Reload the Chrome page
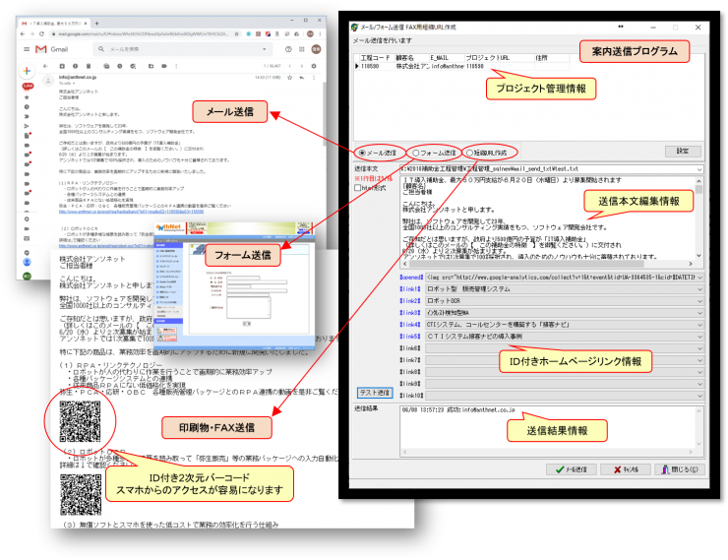The height and width of the screenshot is (560, 728). [x=41, y=33]
